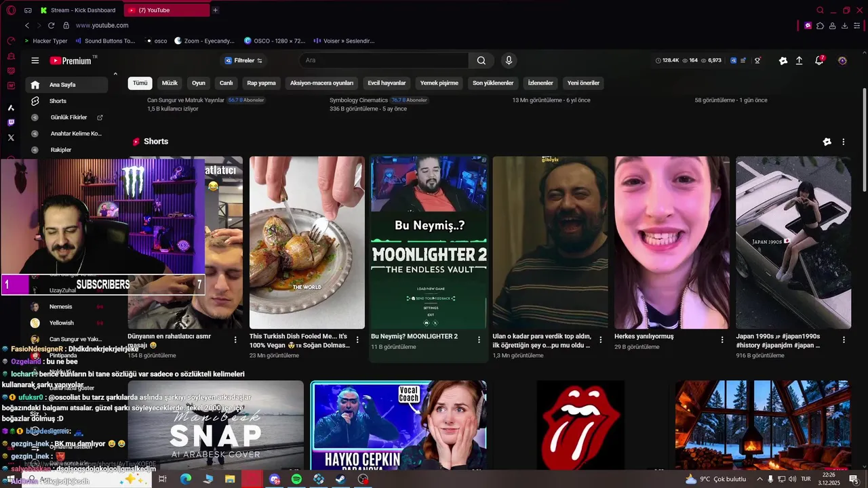This screenshot has height=488, width=868.
Task: Open Opera easy setup icon
Action: tap(857, 25)
